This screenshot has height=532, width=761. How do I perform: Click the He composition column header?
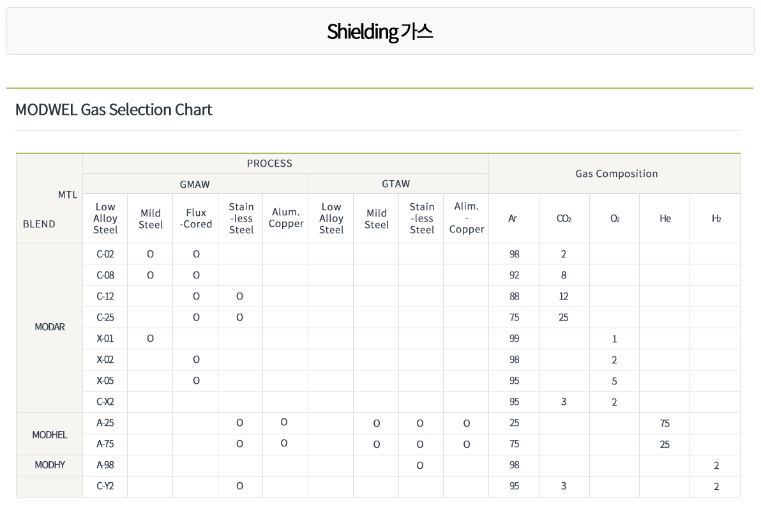[665, 218]
